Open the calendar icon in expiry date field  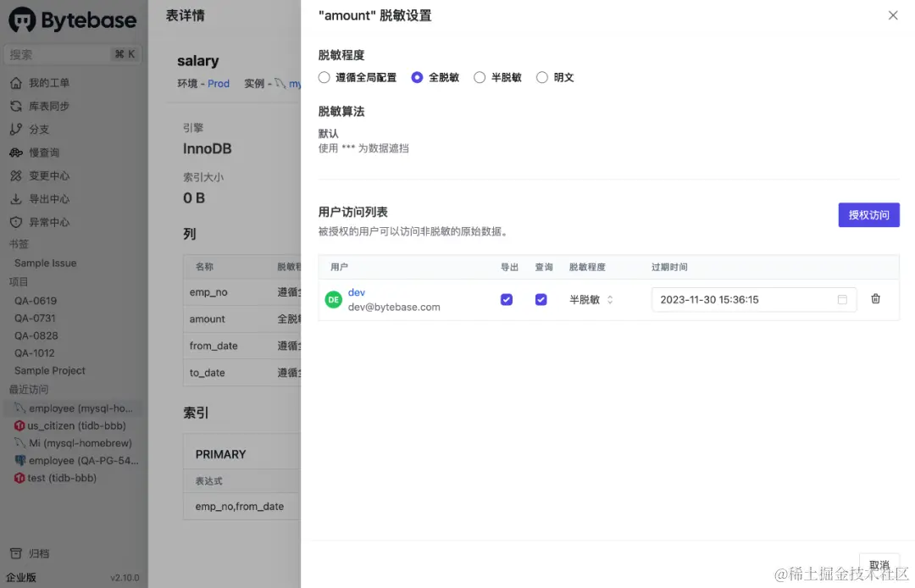click(843, 299)
